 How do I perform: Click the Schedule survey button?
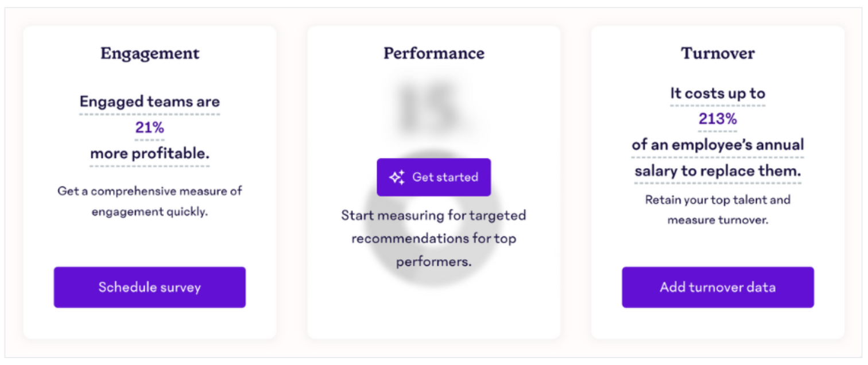click(150, 287)
